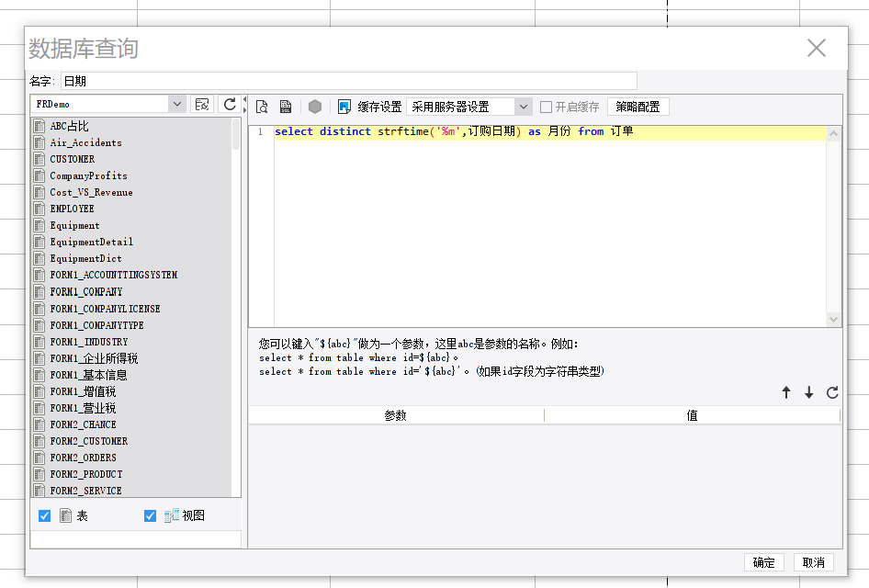Click the icon beside FORM1_INDUSTRY table
Image resolution: width=869 pixels, height=588 pixels.
pos(39,342)
